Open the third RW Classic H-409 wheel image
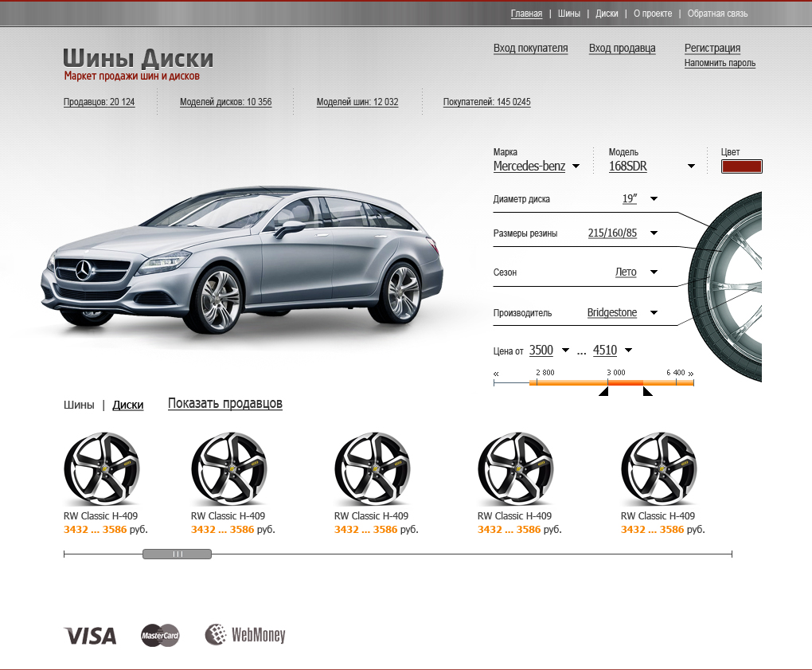The image size is (812, 670). click(373, 469)
